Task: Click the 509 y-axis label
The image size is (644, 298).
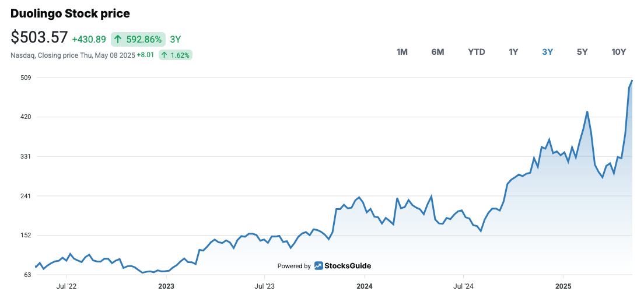Action: 27,78
